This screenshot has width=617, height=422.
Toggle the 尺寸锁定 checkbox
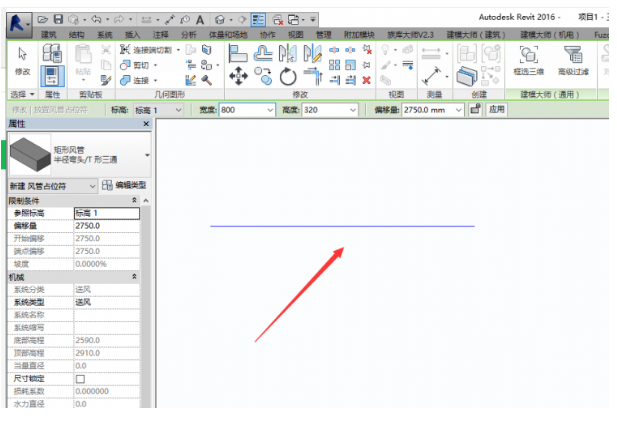click(80, 379)
